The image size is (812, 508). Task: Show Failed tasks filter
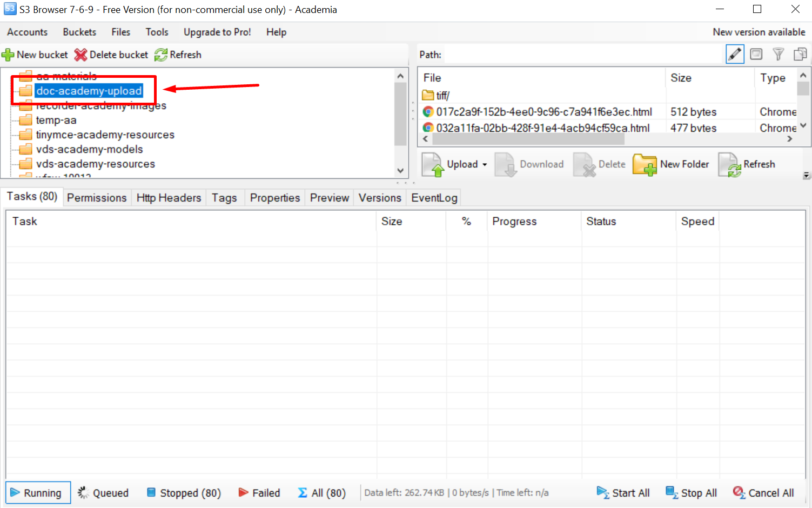pyautogui.click(x=259, y=493)
